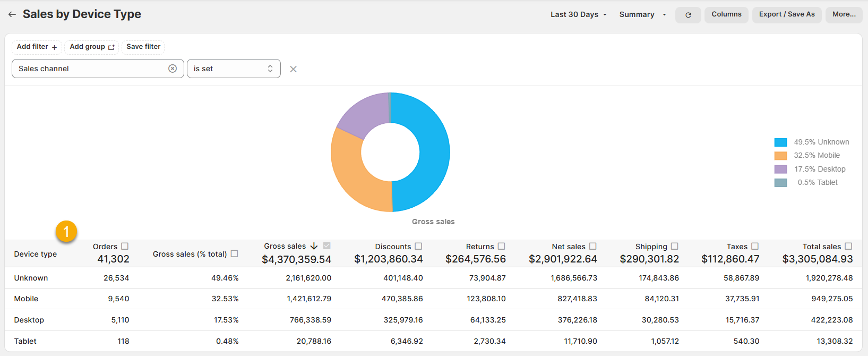Open the 'is set' condition dropdown
The image size is (868, 356).
click(234, 69)
